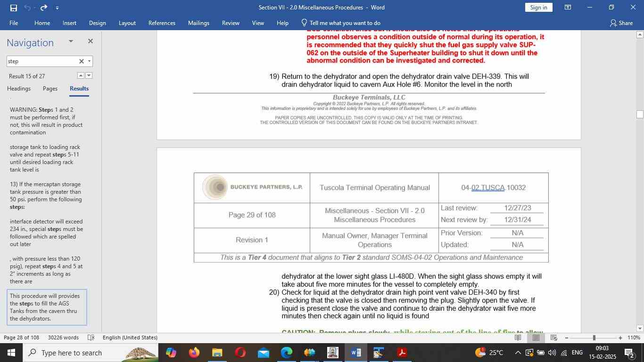Image resolution: width=644 pixels, height=362 pixels.
Task: Adjust the zoom slider handle
Action: [594, 337]
